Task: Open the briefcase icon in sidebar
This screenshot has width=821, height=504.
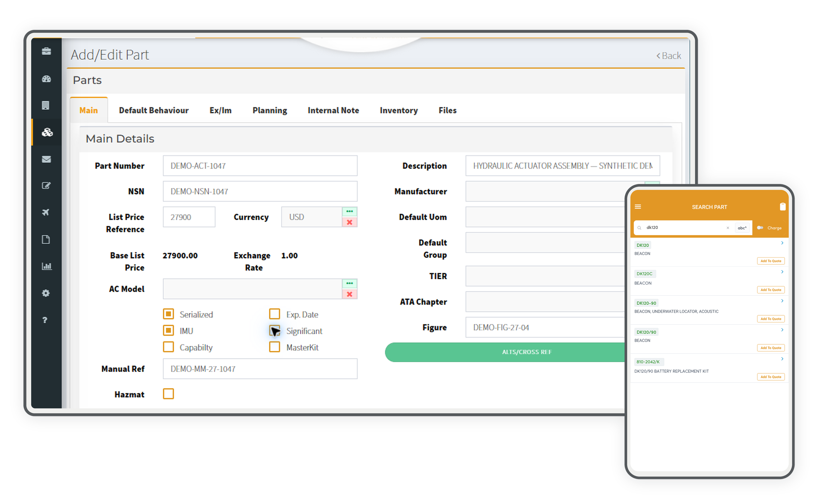Action: coord(46,51)
